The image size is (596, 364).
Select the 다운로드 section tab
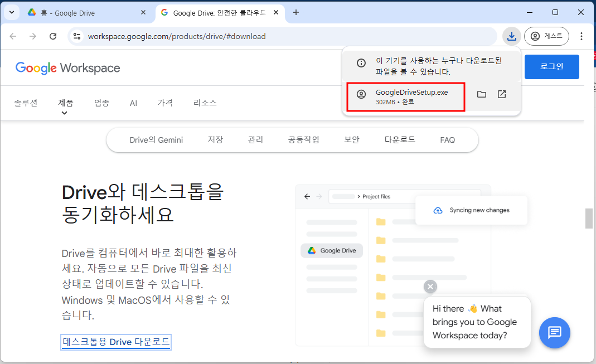pos(400,139)
